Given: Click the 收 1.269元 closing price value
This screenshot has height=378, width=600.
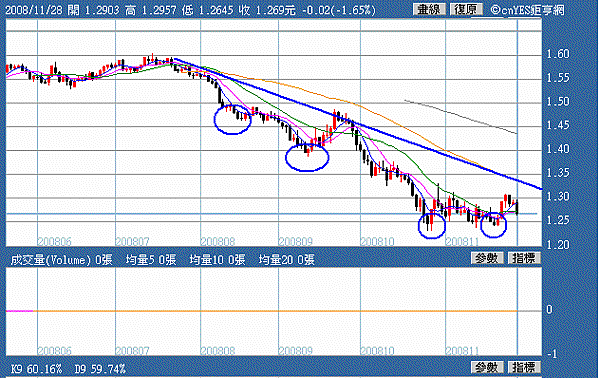Looking at the screenshot, I should tap(267, 10).
